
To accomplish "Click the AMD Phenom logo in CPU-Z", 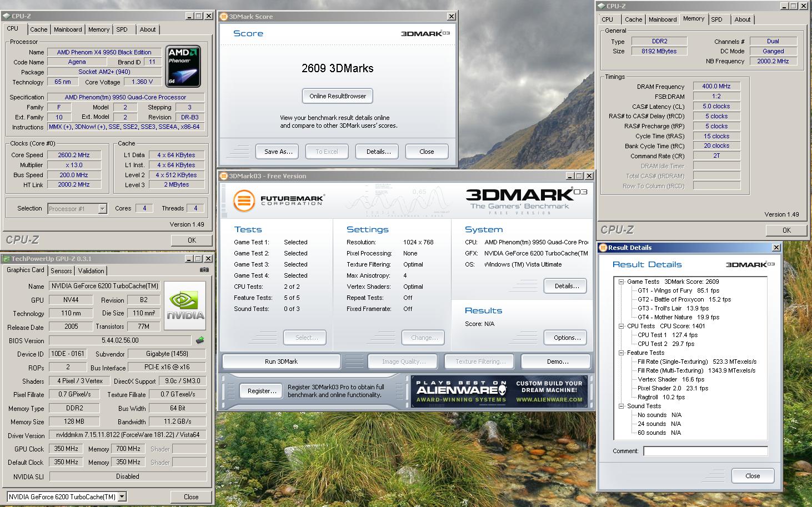I will pos(183,67).
